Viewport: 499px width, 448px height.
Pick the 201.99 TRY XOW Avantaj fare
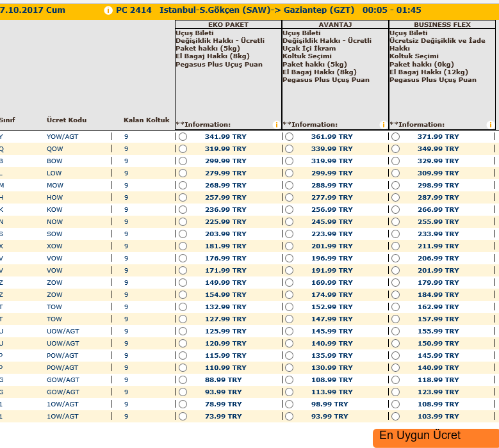coord(290,246)
